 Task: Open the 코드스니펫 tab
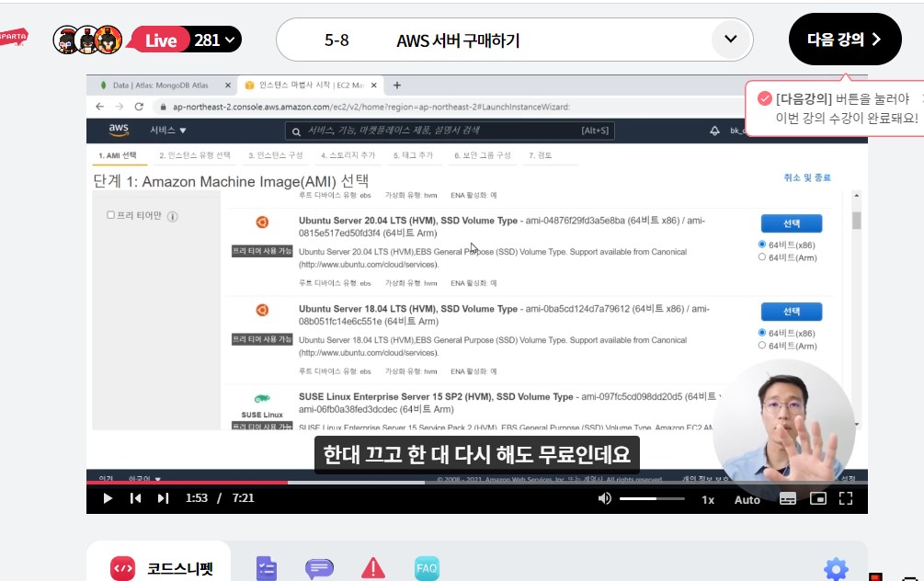point(161,568)
